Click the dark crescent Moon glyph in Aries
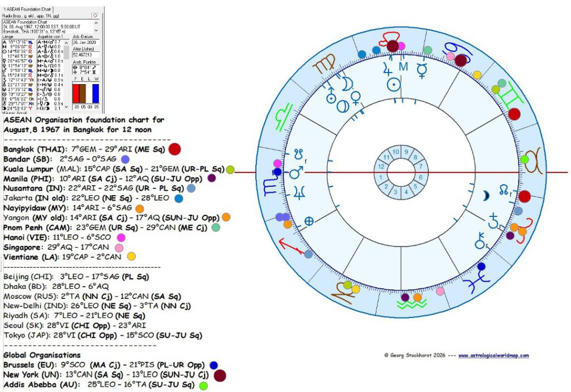Viewport: 571px width, 392px height. point(486,196)
